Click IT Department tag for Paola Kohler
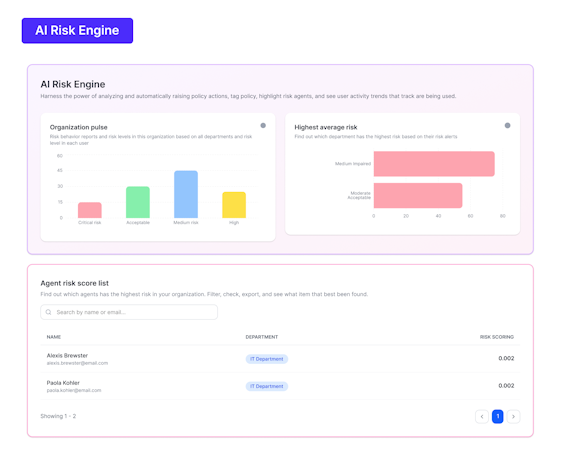 pyautogui.click(x=267, y=386)
